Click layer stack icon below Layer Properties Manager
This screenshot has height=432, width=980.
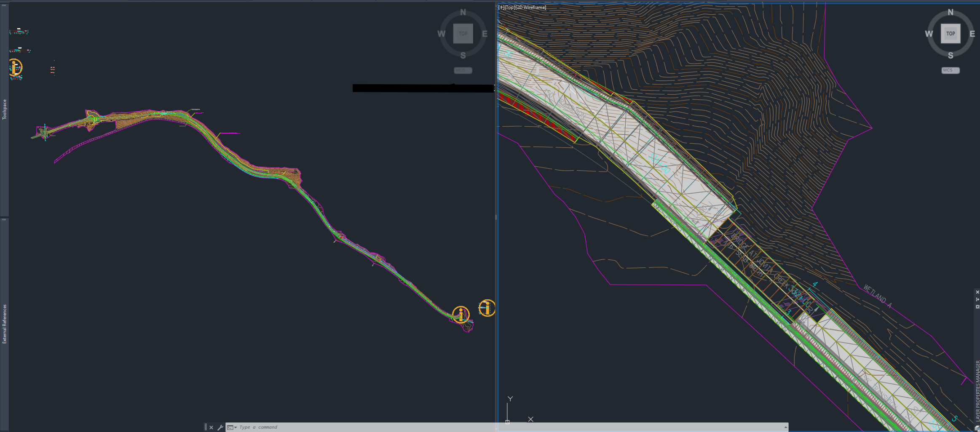977,428
